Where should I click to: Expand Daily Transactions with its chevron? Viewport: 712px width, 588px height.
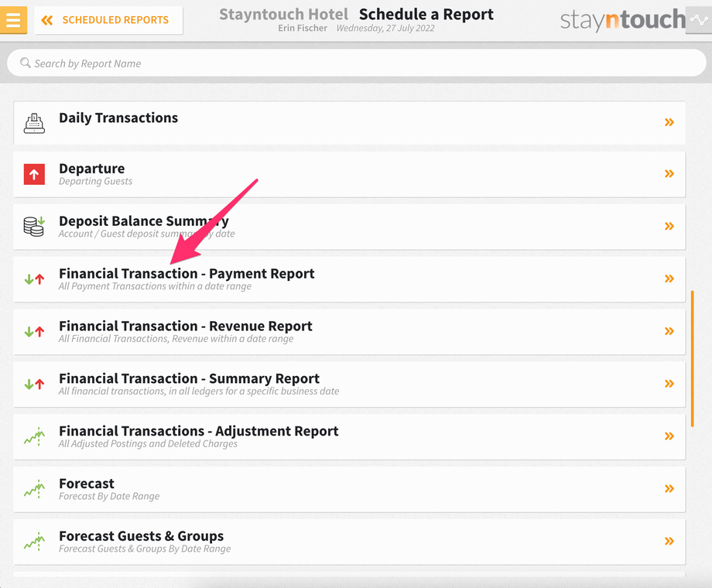pos(669,122)
